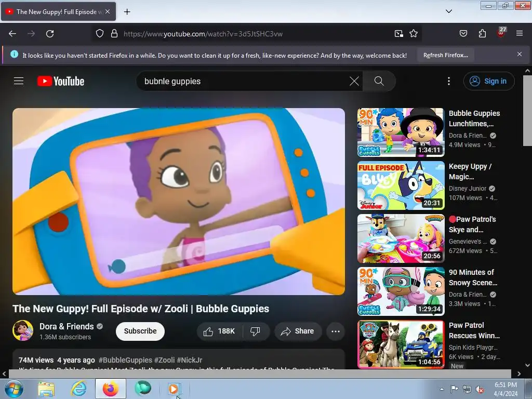Click Disney Junior channel name

point(468,188)
